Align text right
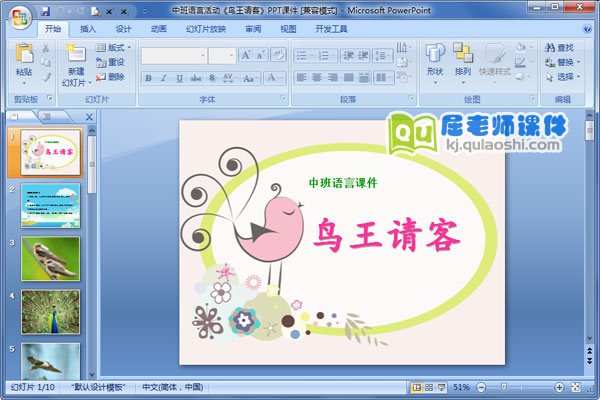Screen dimensions: 600x400 point(333,78)
